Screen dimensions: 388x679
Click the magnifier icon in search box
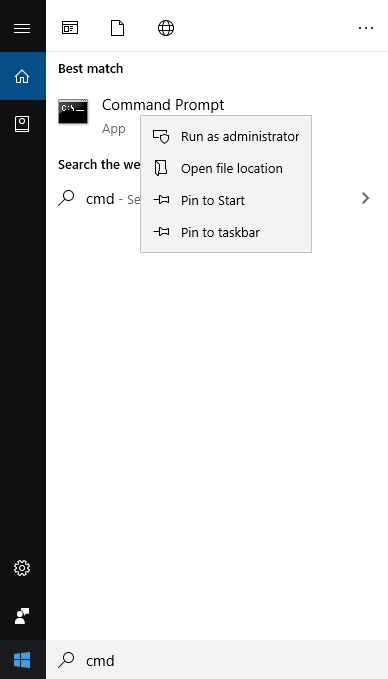coord(66,660)
